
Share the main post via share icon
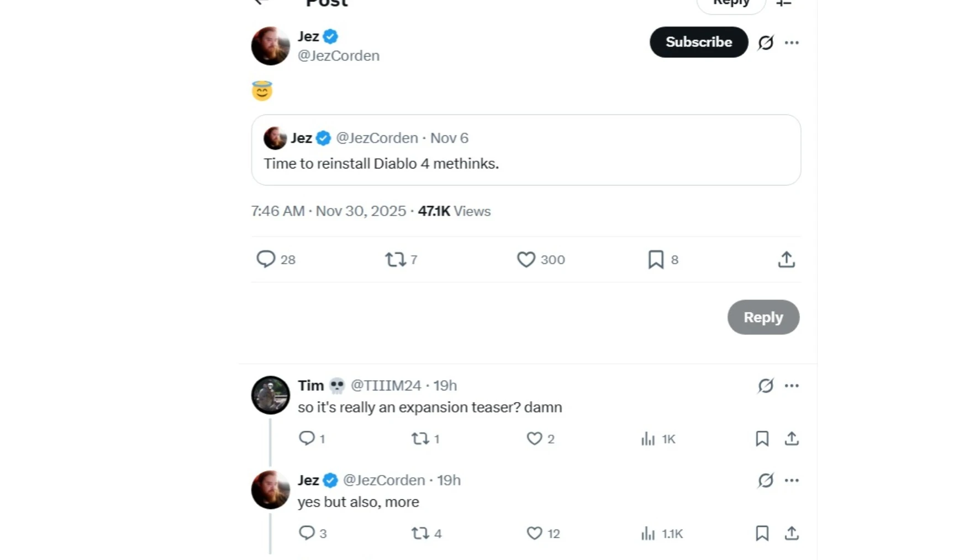(x=786, y=259)
